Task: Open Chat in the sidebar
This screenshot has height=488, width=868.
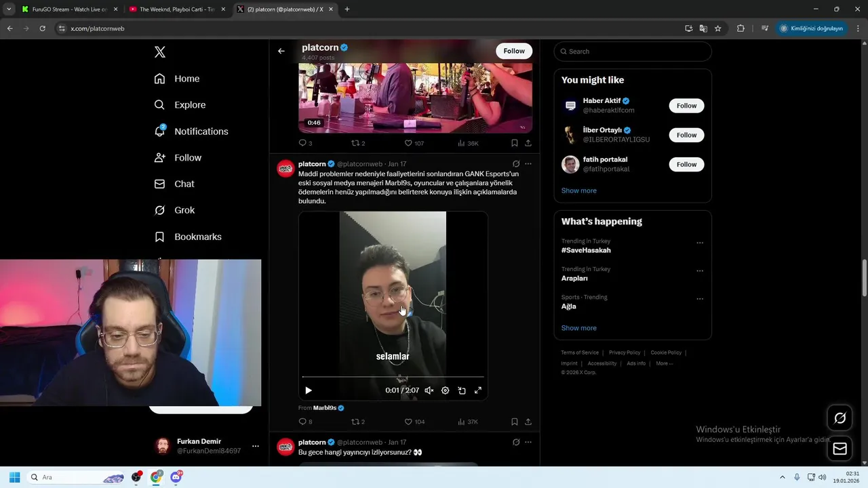Action: coord(174,184)
